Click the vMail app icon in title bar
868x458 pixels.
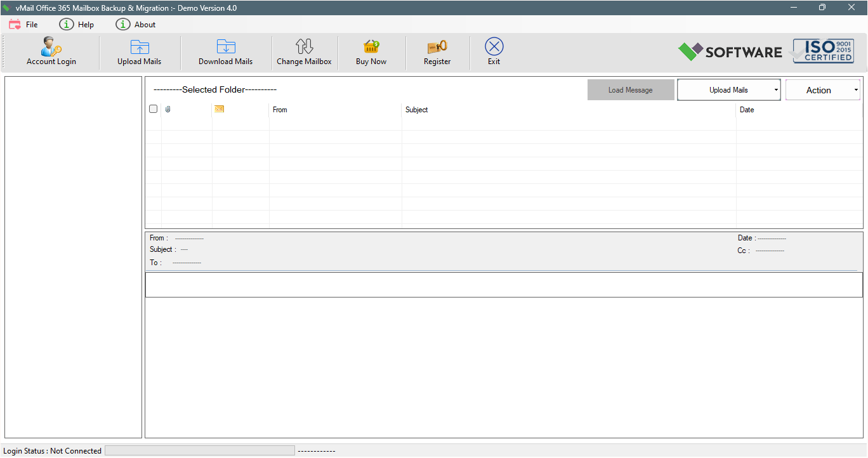coord(6,8)
